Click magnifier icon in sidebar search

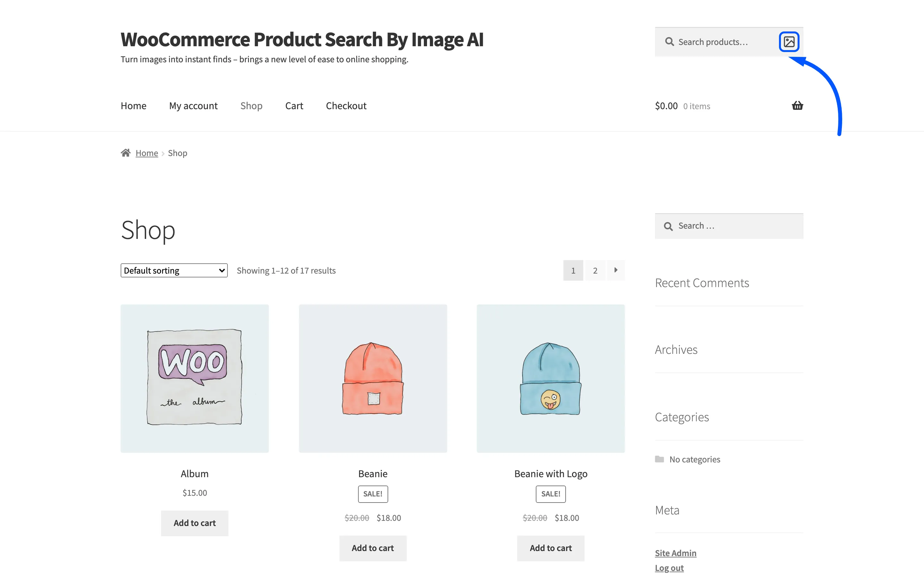[668, 226]
